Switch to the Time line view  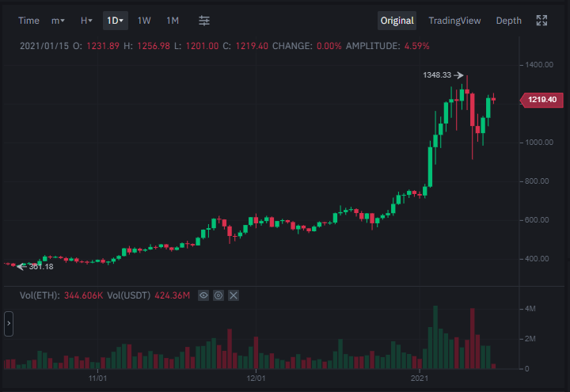click(28, 21)
